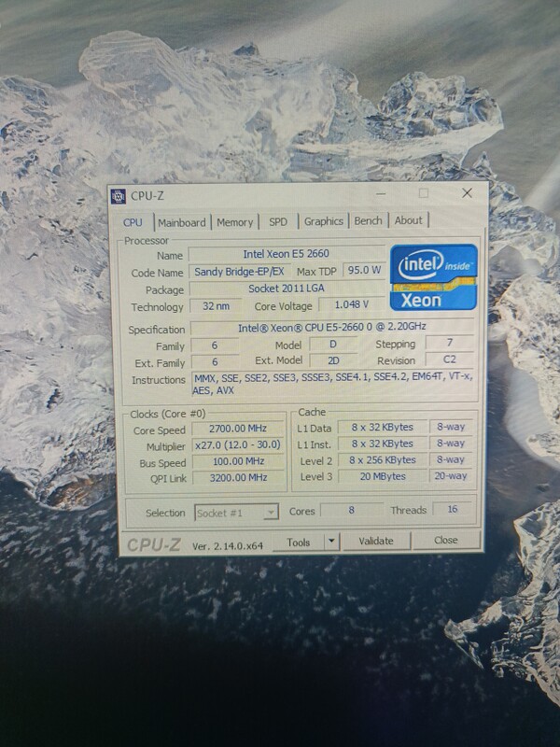Switch to the Mainboard tab
The height and width of the screenshot is (747, 560).
click(x=182, y=222)
